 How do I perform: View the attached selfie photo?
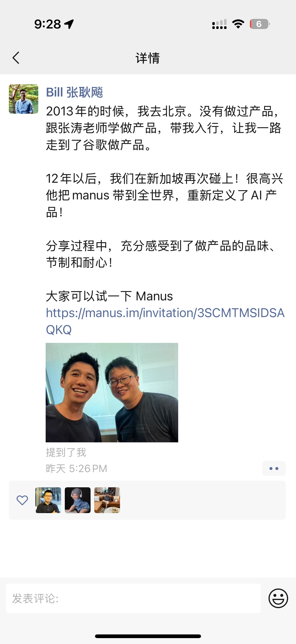click(x=112, y=392)
